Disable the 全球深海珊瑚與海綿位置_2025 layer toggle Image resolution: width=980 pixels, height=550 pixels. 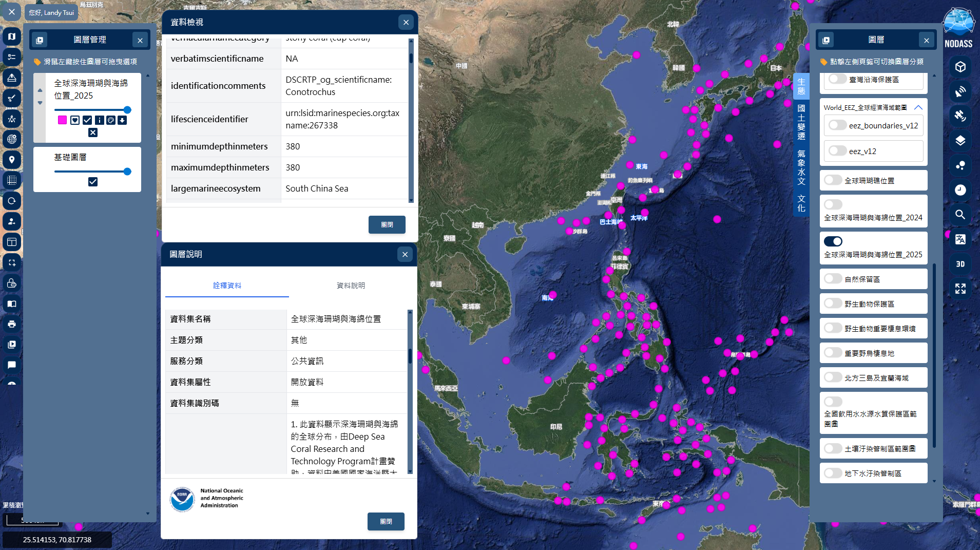click(x=833, y=241)
